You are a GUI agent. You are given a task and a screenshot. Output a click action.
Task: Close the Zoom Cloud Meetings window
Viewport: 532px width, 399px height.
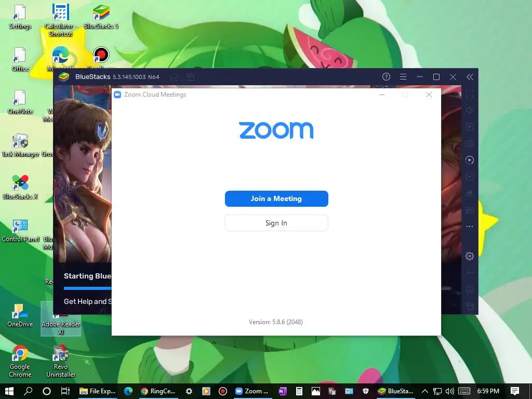(x=429, y=95)
